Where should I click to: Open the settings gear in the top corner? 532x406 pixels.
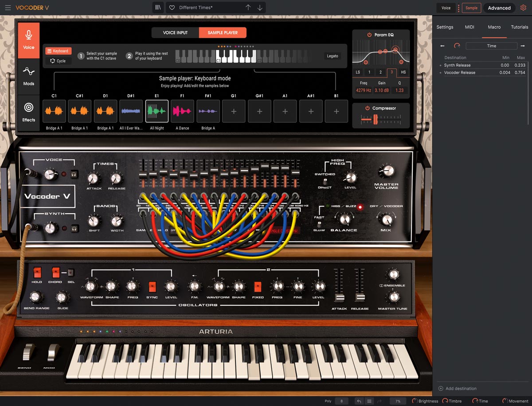(x=523, y=8)
